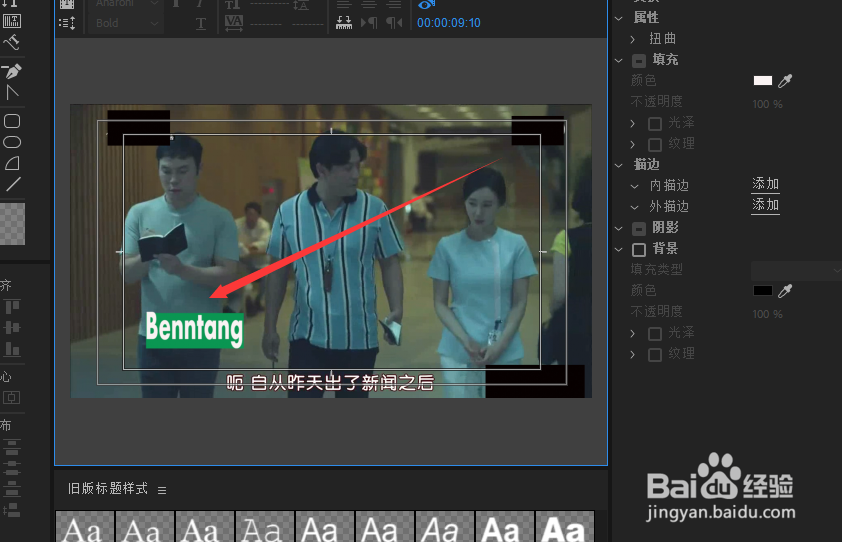
Task: Click the align top icon
Action: [12, 307]
